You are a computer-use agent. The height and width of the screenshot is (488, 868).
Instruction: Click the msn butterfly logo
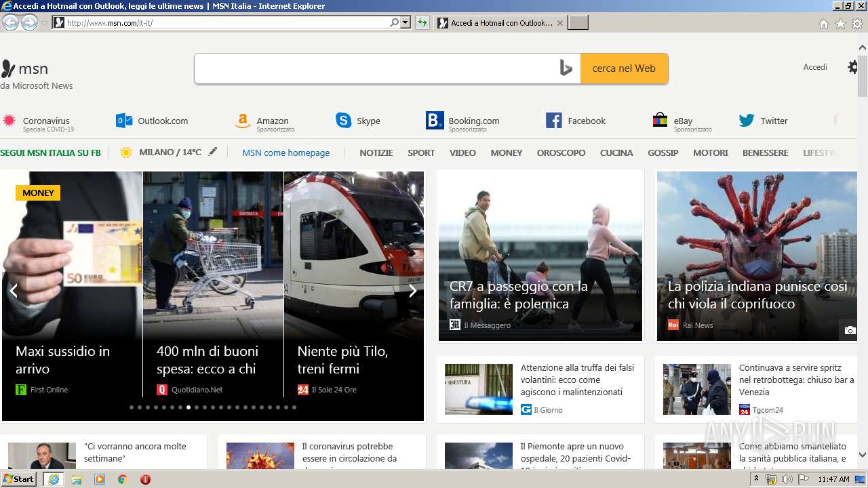coord(8,68)
